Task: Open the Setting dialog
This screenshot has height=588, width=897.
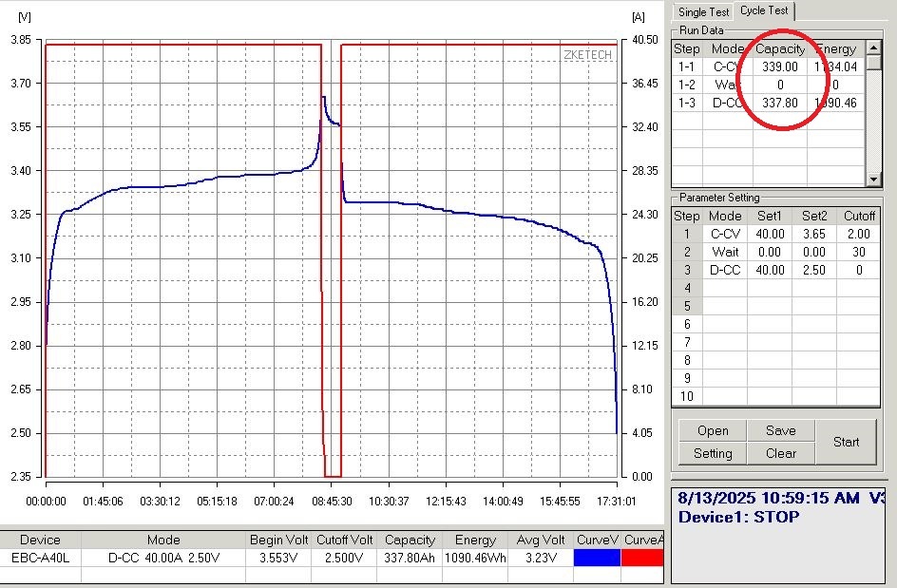Action: pyautogui.click(x=711, y=453)
